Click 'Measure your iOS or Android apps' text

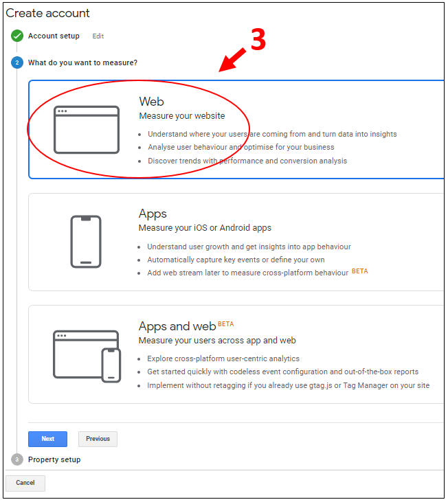coord(205,228)
